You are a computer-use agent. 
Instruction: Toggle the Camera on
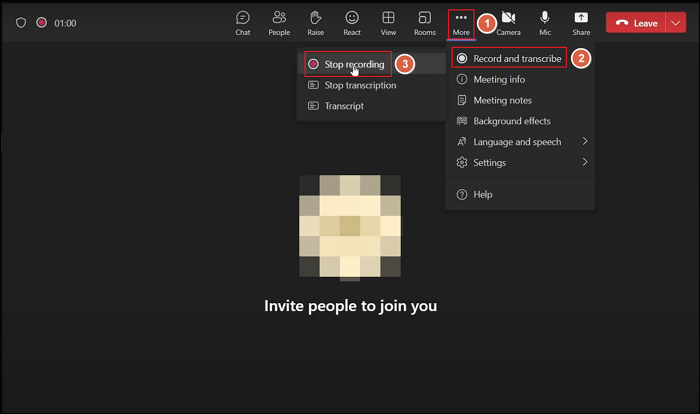click(508, 22)
